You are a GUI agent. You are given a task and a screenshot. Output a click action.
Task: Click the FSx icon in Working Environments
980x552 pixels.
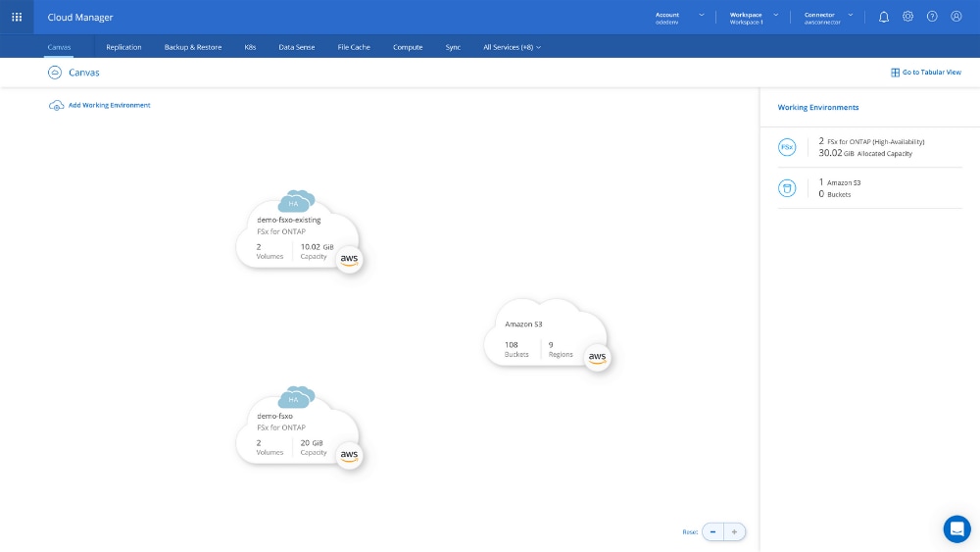(x=786, y=147)
